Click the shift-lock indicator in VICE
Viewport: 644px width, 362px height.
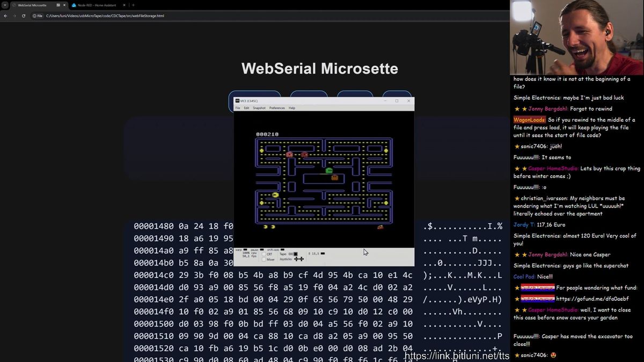pyautogui.click(x=282, y=249)
